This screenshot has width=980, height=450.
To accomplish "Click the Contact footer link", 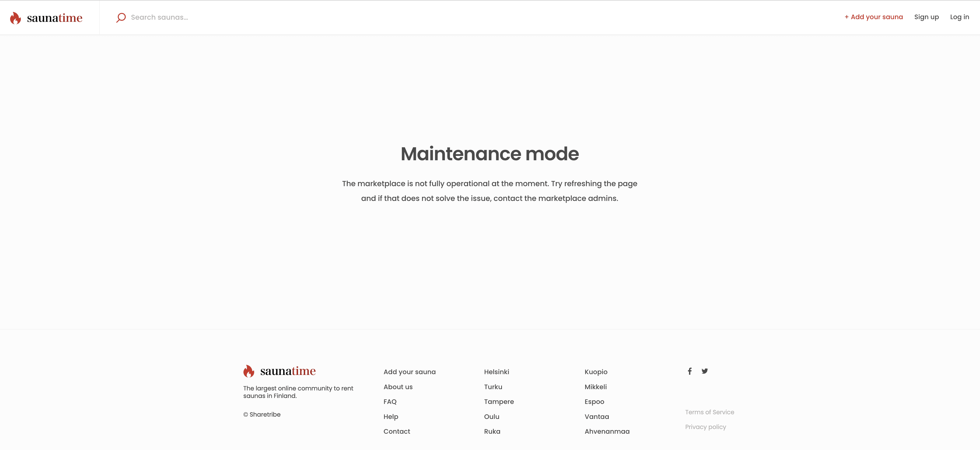I will click(396, 431).
